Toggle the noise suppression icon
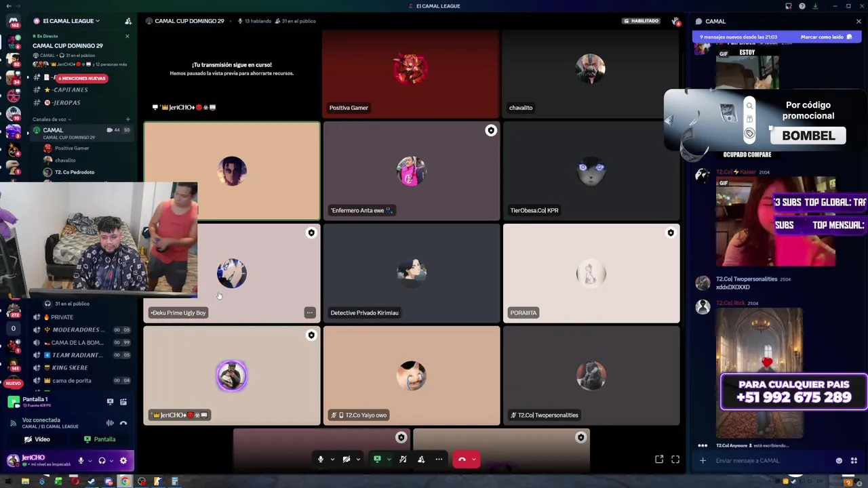This screenshot has width=868, height=488. [x=110, y=423]
